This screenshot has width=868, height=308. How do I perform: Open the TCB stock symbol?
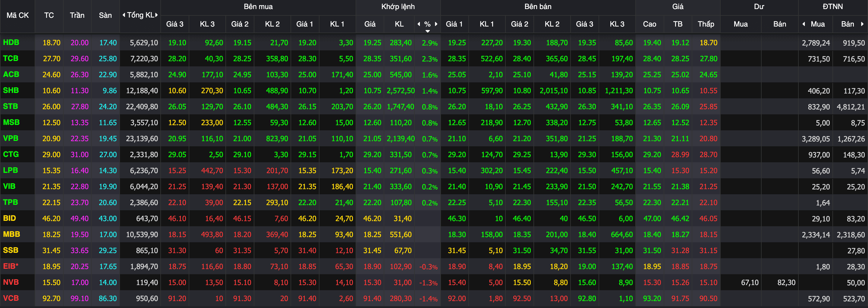coord(11,58)
